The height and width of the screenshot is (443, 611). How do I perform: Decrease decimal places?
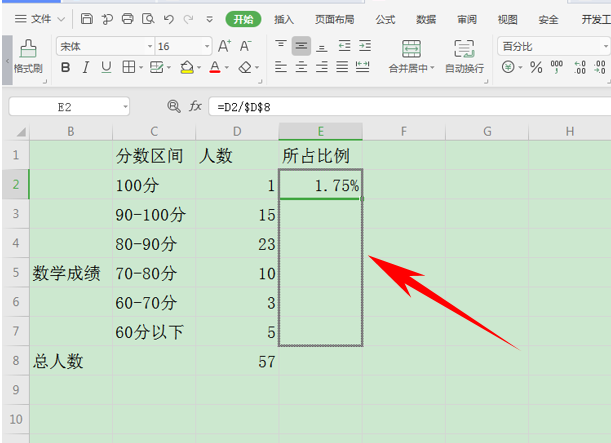tap(600, 67)
